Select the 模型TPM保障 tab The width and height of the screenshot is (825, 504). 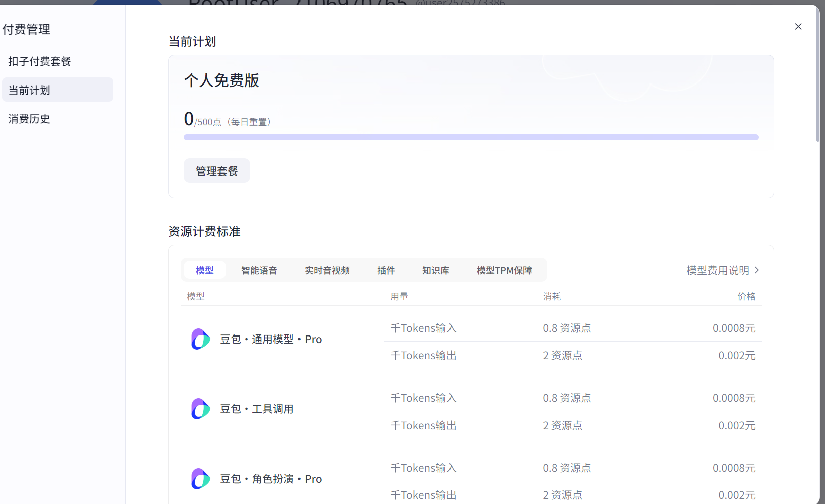point(504,270)
